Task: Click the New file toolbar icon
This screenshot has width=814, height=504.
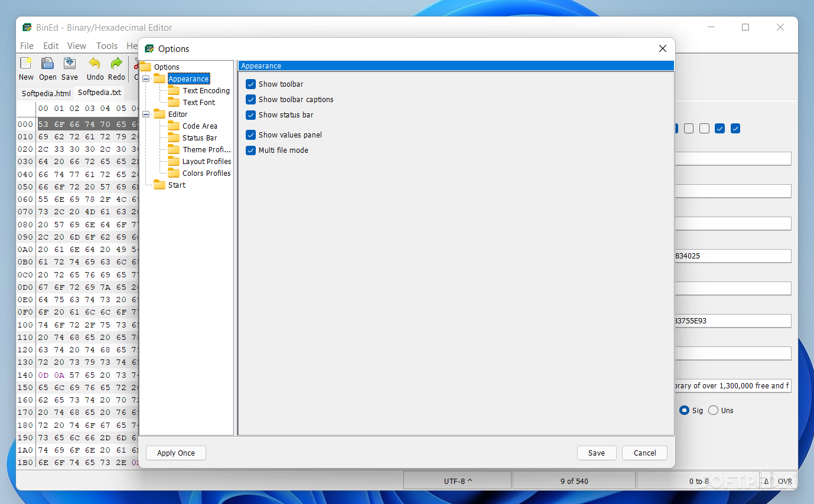Action: (x=26, y=64)
